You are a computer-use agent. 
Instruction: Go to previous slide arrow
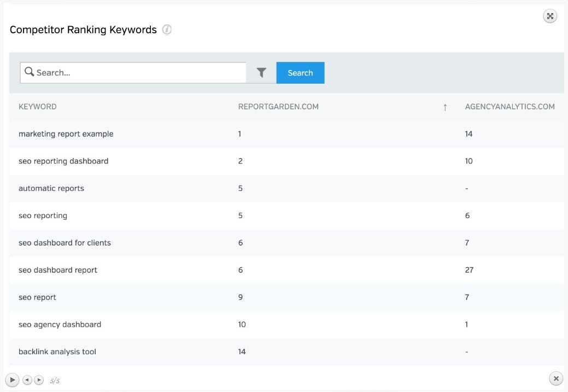[27, 379]
